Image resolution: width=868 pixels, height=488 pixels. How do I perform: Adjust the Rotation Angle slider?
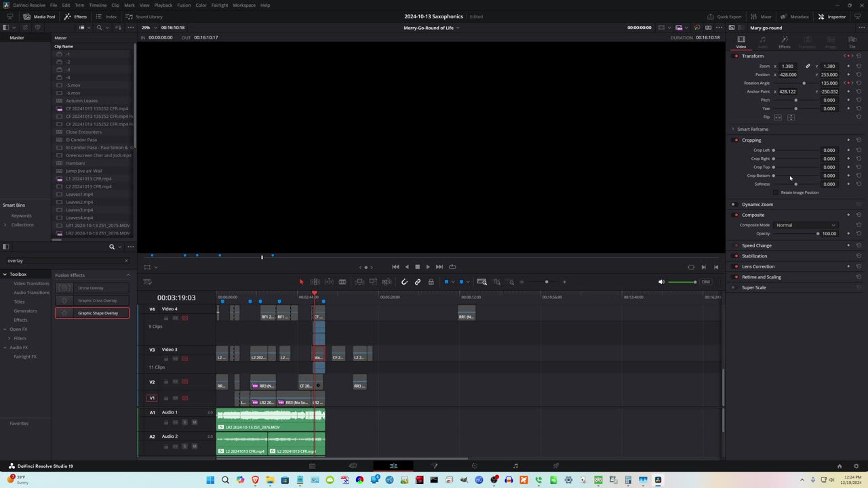click(x=796, y=83)
